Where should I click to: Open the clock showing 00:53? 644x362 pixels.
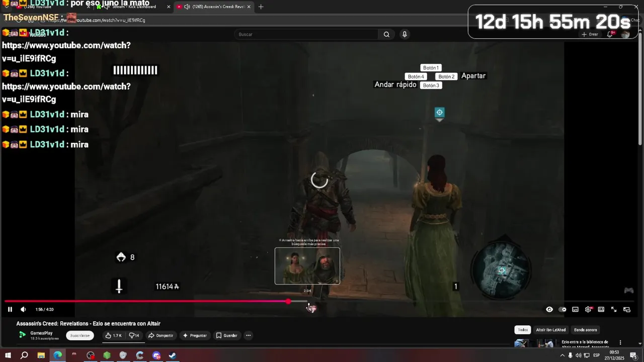614,355
